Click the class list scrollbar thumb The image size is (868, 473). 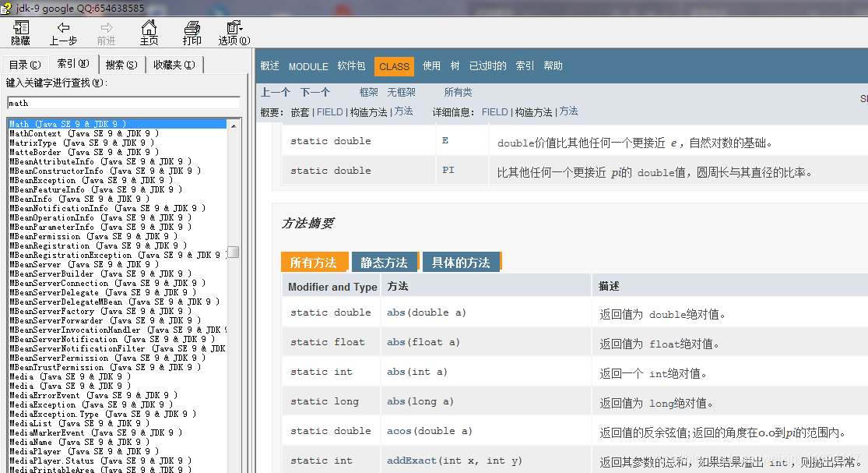[233, 251]
